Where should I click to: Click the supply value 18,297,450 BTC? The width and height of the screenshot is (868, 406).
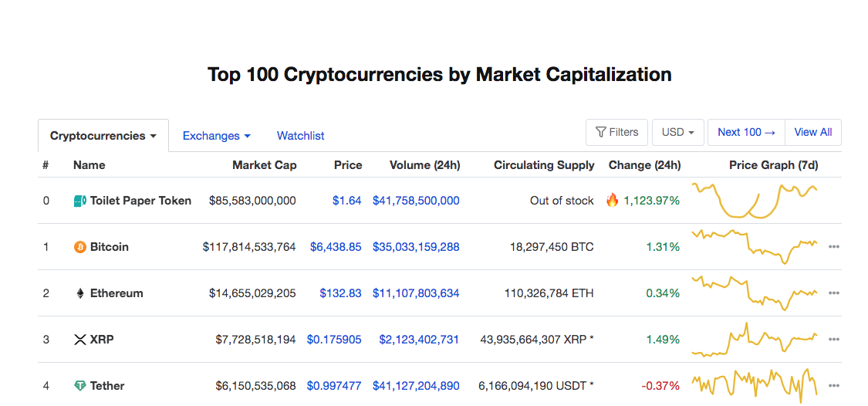552,247
